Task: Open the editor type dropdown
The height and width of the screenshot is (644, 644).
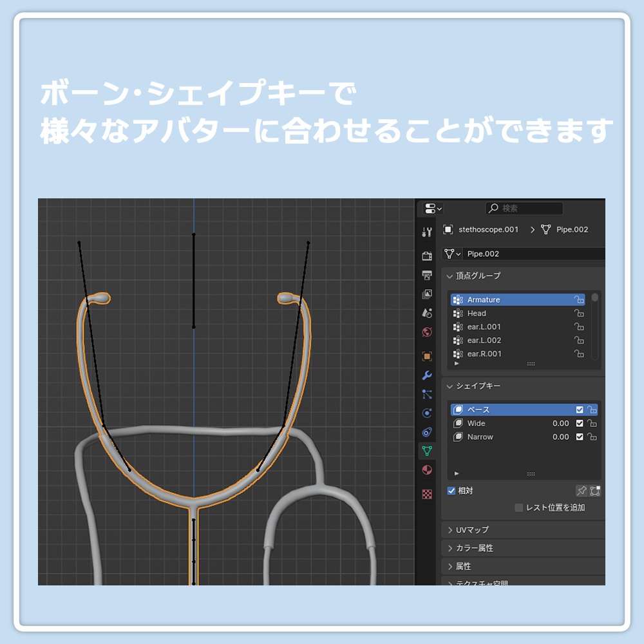Action: pos(433,208)
